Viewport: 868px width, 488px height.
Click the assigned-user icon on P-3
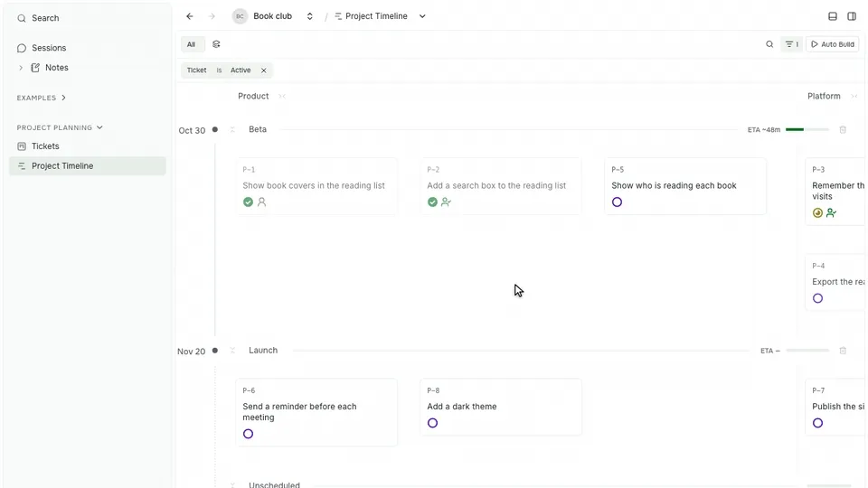click(831, 213)
